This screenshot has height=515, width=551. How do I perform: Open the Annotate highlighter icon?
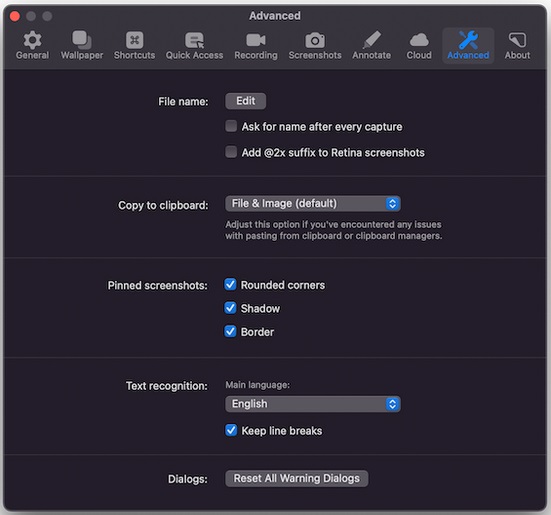tap(371, 40)
